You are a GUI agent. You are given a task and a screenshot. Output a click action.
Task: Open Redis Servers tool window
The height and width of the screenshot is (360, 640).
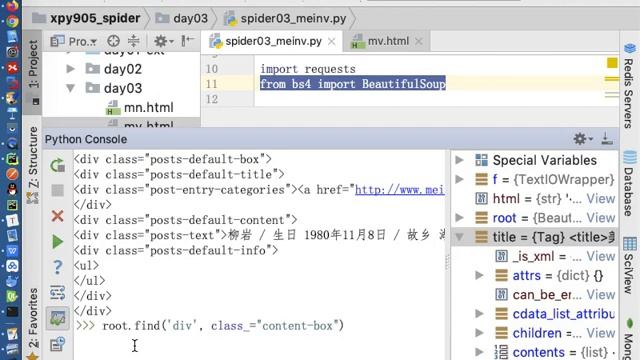point(629,86)
